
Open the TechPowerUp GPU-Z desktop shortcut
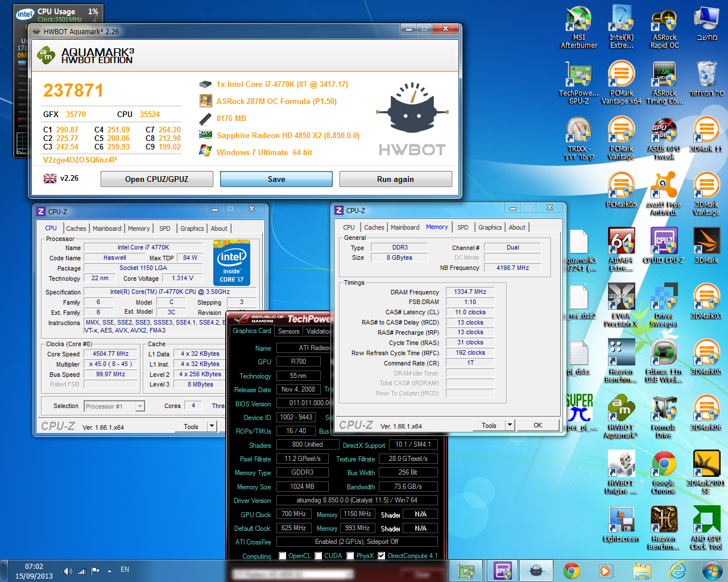click(x=579, y=82)
